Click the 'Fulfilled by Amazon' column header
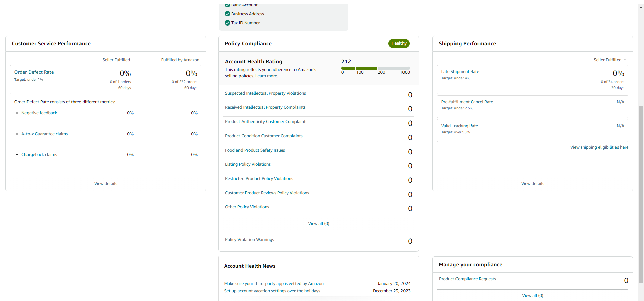The width and height of the screenshot is (644, 301). click(x=180, y=60)
